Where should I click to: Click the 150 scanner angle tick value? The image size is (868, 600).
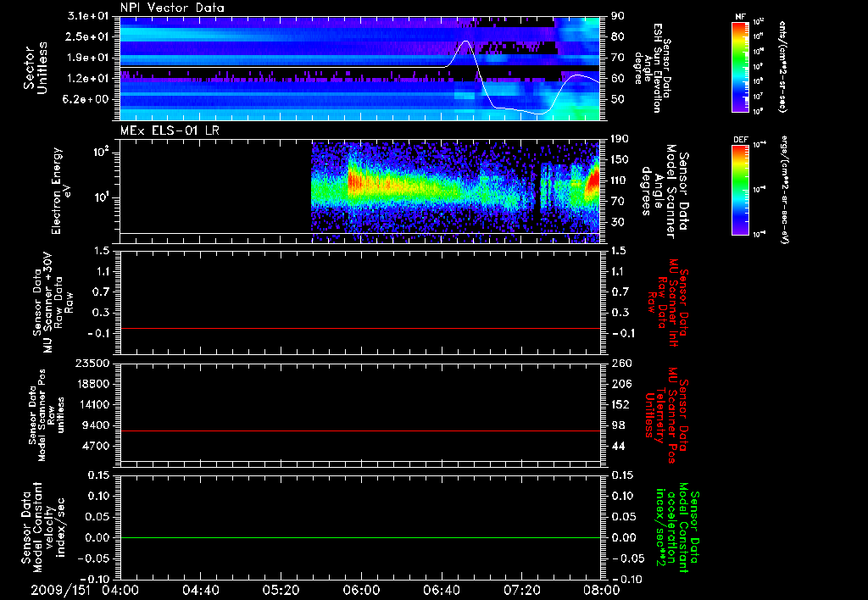[x=619, y=160]
